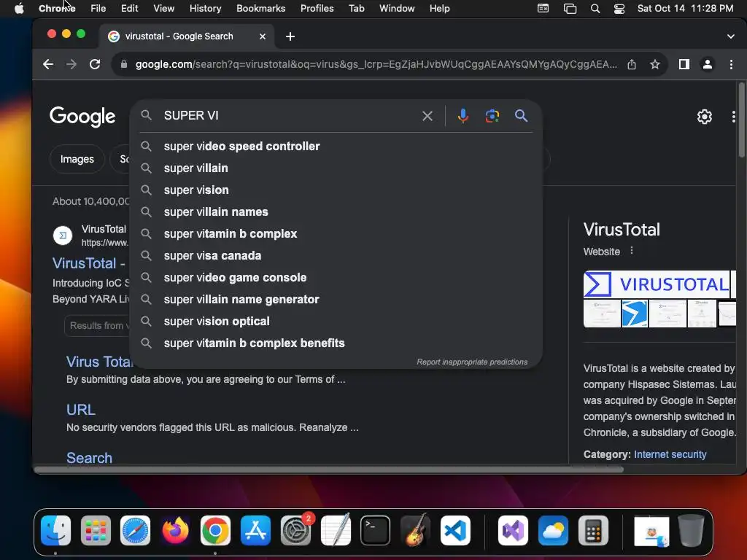The width and height of the screenshot is (747, 560).
Task: Open a new tab with the plus button
Action: (290, 36)
